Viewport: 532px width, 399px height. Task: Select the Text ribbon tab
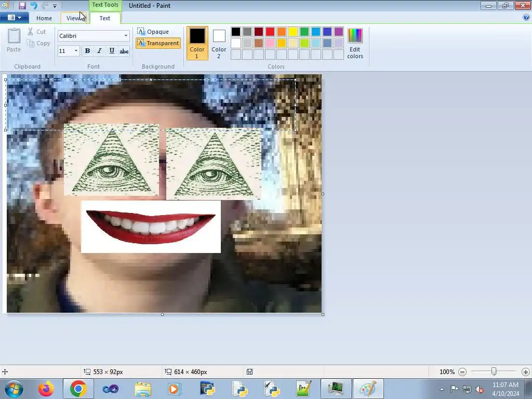click(x=105, y=18)
